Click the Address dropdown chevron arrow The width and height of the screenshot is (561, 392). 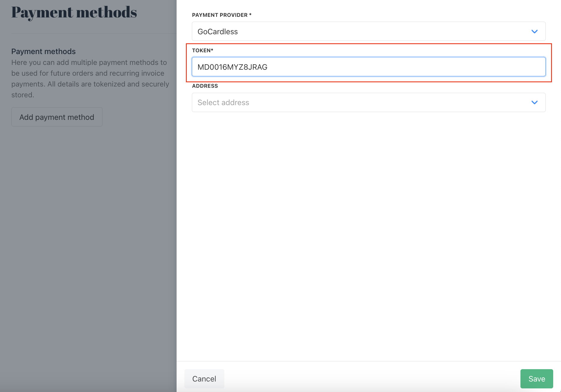click(x=534, y=102)
